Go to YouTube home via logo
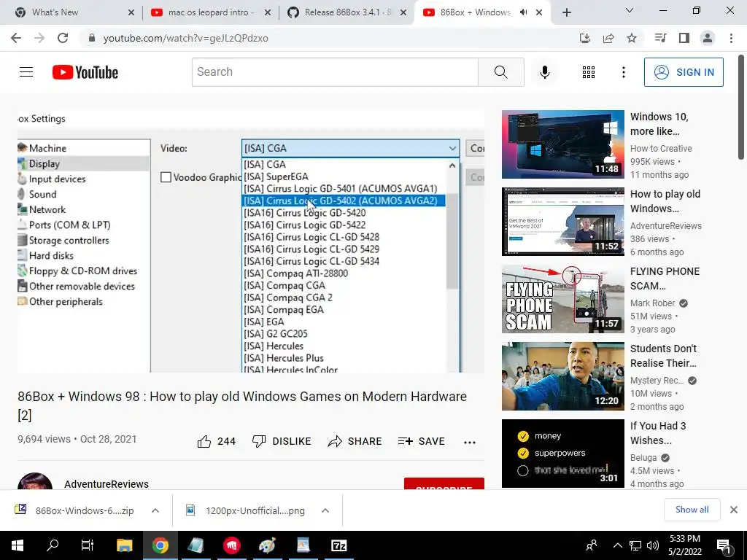The width and height of the screenshot is (747, 560). 85,72
